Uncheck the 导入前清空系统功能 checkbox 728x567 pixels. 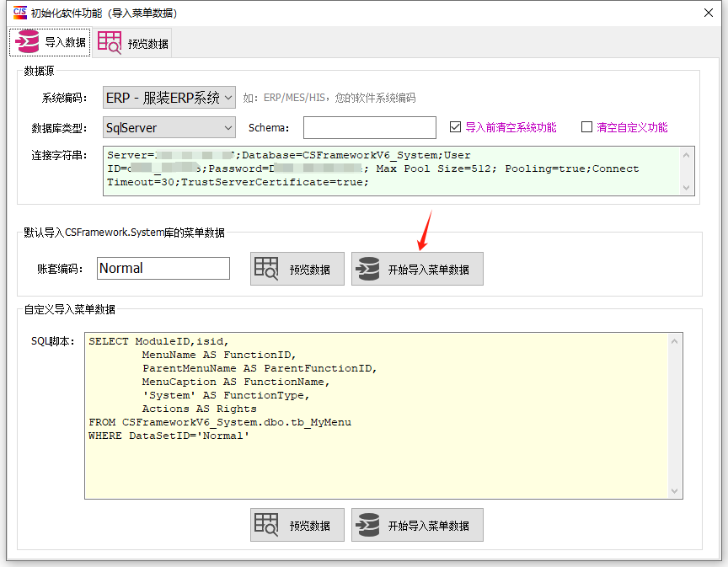click(456, 126)
